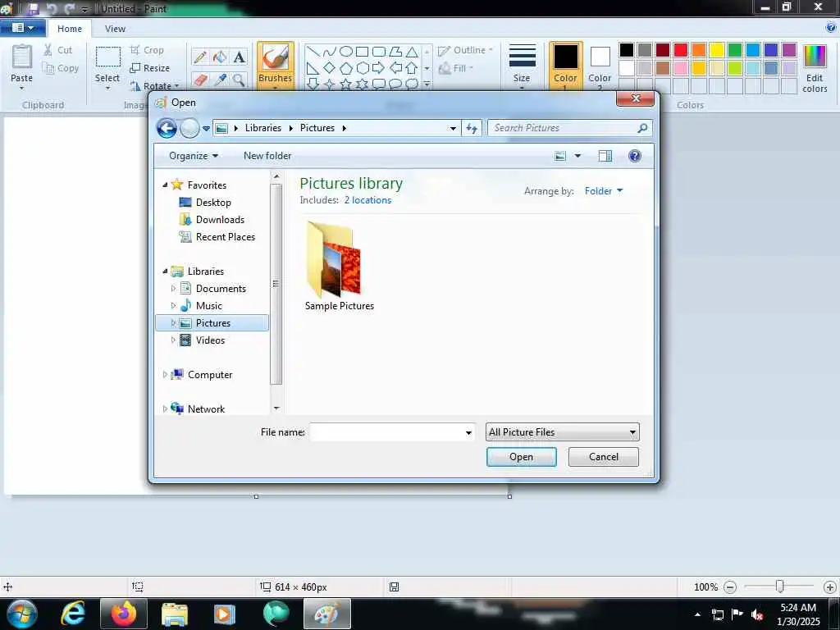Image resolution: width=840 pixels, height=630 pixels.
Task: Click the zoom in plus button
Action: [829, 587]
